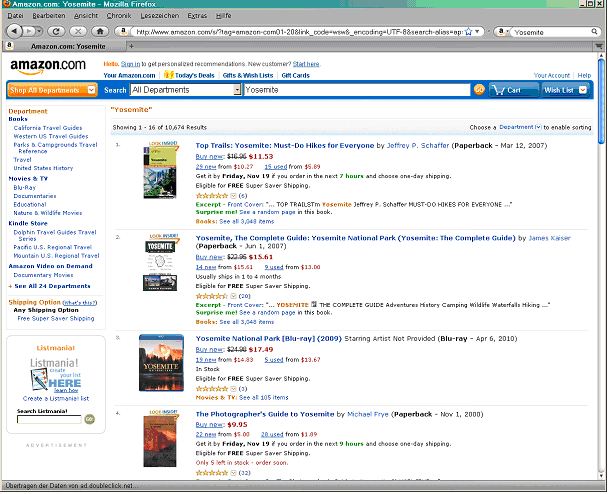Open the Ansicht menu
This screenshot has height=494, width=609.
(x=86, y=16)
